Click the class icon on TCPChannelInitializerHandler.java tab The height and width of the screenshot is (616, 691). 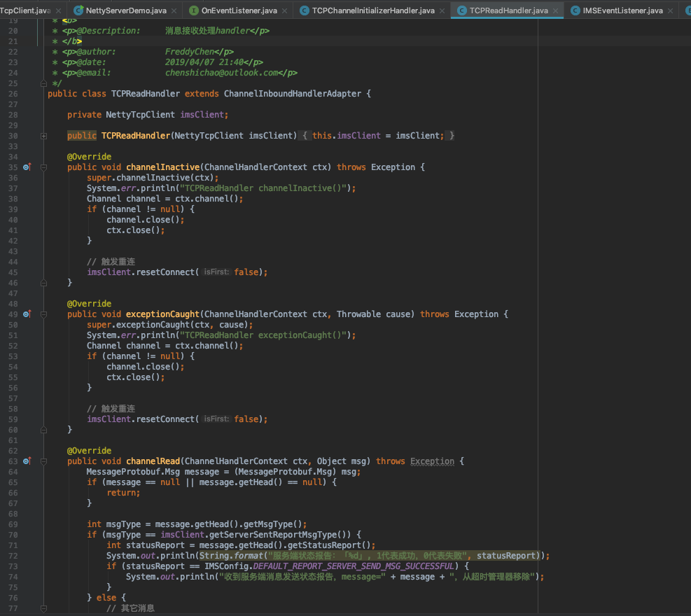click(x=304, y=10)
